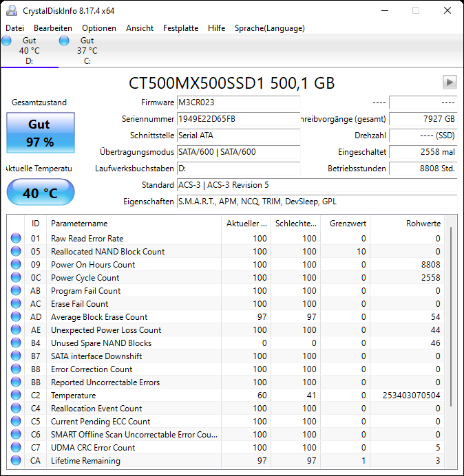Screen dimensions: 464x476
Task: Click the blue status icon for C: drive
Action: click(64, 41)
